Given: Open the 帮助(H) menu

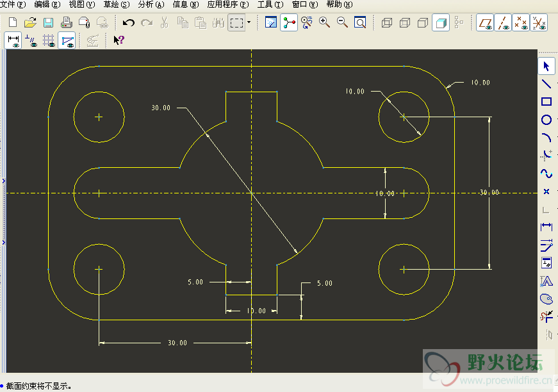Looking at the screenshot, I should click(340, 4).
